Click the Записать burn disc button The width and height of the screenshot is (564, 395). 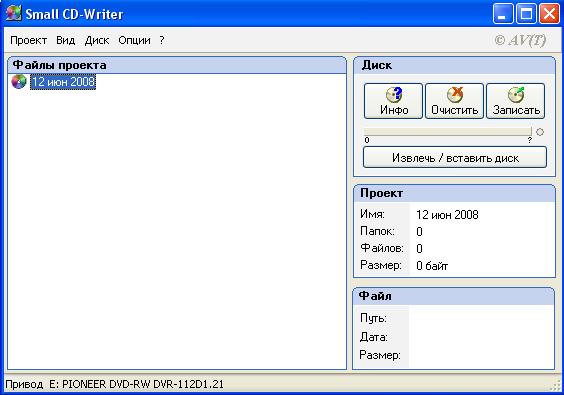(515, 101)
